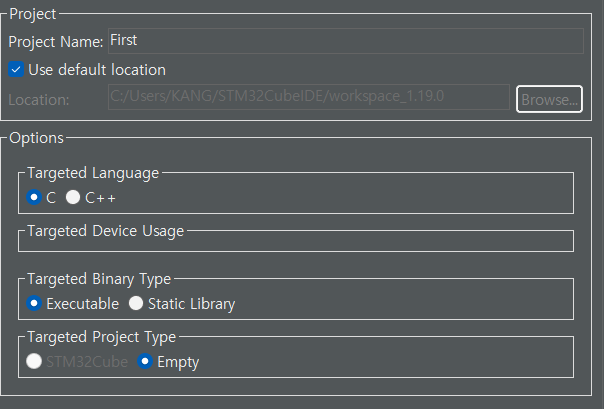Select C as the targeted language
The width and height of the screenshot is (604, 409).
click(34, 197)
